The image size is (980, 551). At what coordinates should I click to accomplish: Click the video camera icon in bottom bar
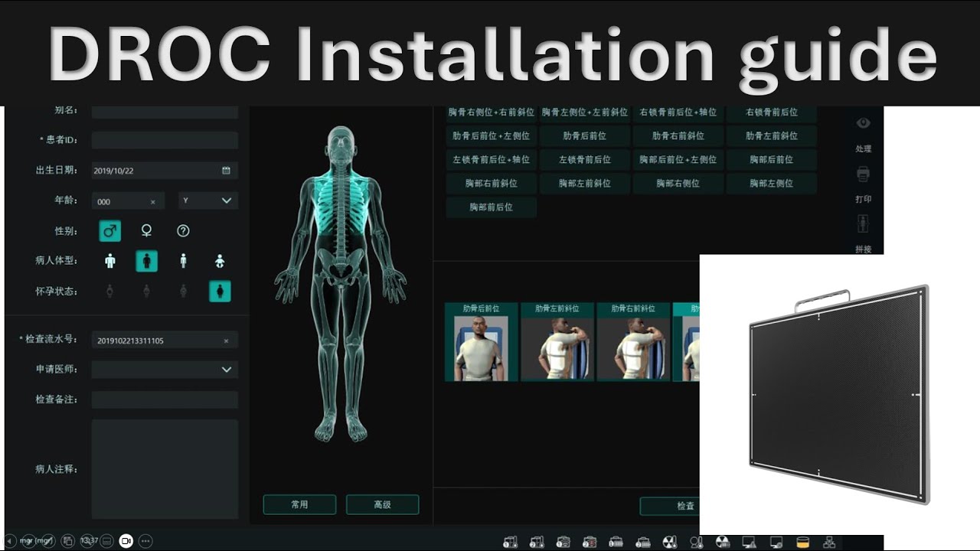coord(126,540)
